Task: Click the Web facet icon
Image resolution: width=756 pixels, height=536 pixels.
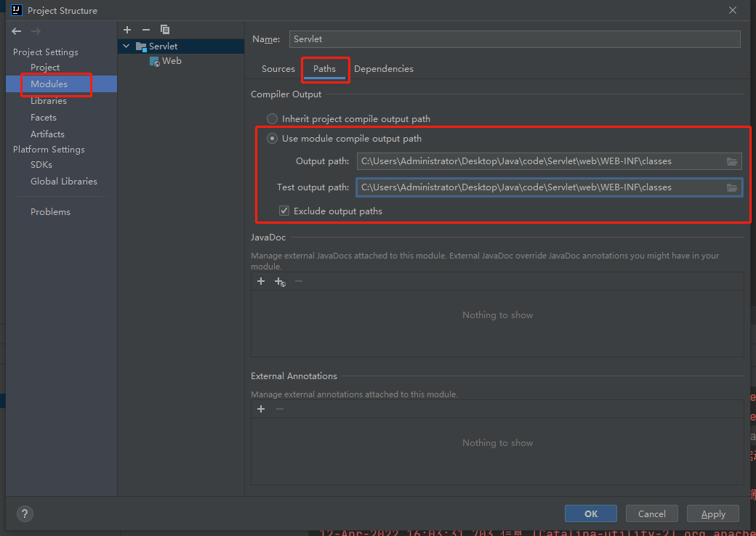Action: click(x=154, y=61)
